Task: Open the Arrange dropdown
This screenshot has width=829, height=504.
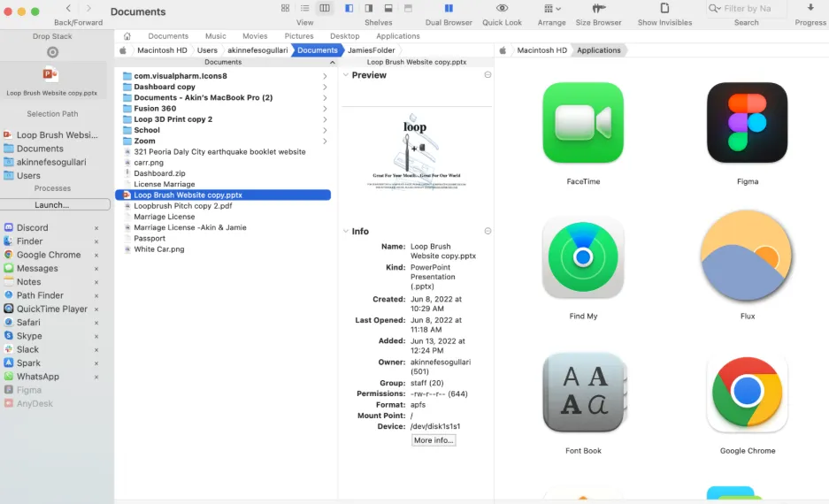Action: pos(552,9)
